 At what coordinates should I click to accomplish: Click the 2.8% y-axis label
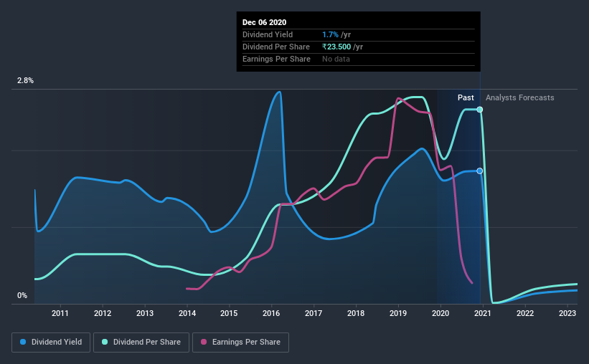(25, 80)
